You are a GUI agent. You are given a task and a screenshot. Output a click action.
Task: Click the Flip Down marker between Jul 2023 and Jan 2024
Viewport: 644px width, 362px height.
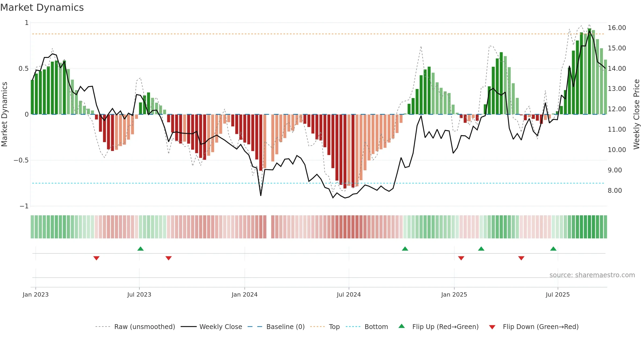[169, 258]
